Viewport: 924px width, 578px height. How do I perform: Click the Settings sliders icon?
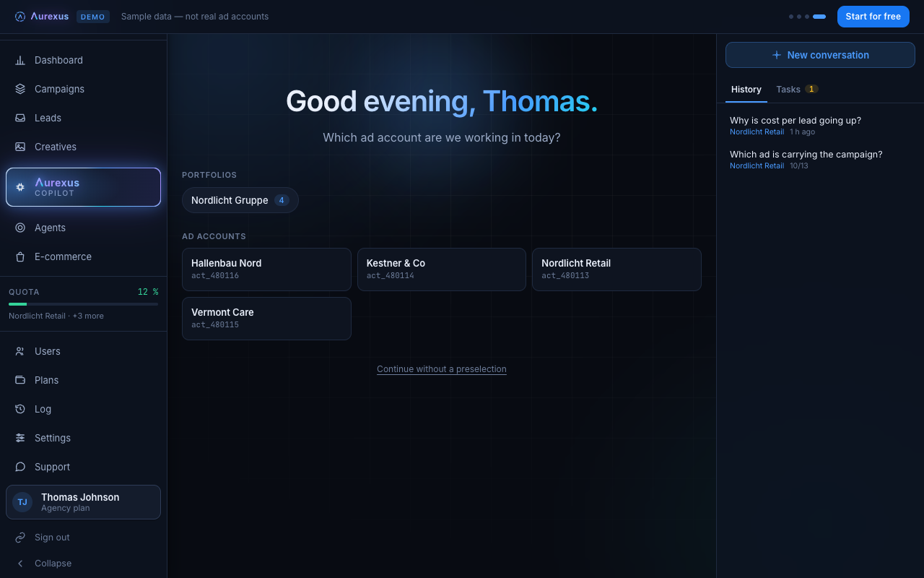point(20,438)
